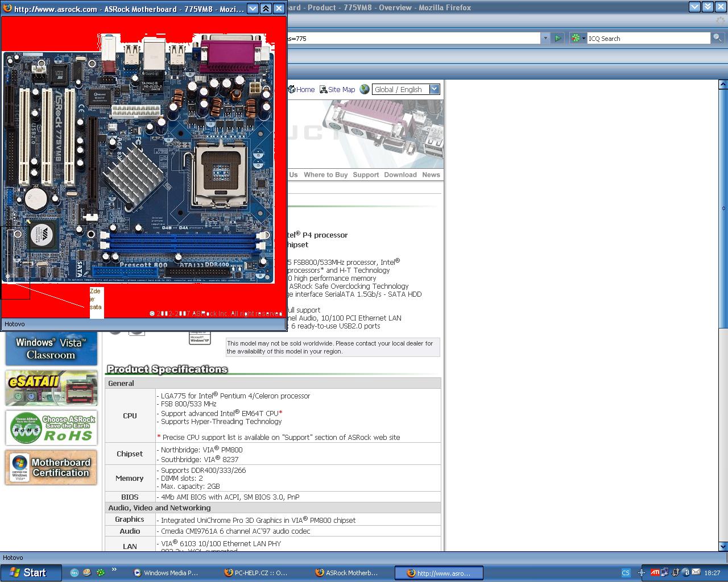
Task: Click the Start button
Action: click(31, 572)
